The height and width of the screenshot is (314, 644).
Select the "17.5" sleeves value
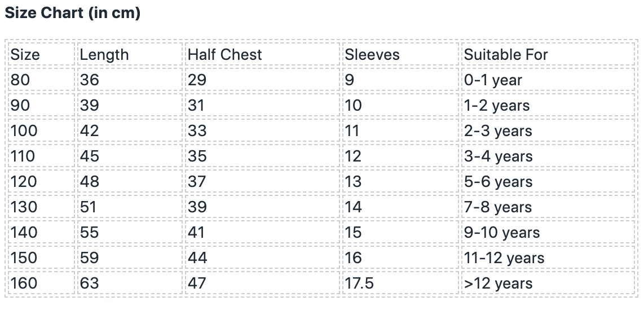click(359, 284)
